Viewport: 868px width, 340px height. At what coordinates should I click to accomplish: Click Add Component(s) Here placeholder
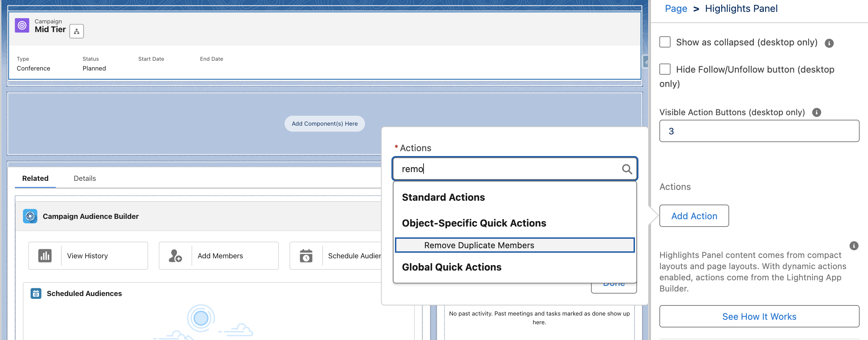[x=325, y=124]
